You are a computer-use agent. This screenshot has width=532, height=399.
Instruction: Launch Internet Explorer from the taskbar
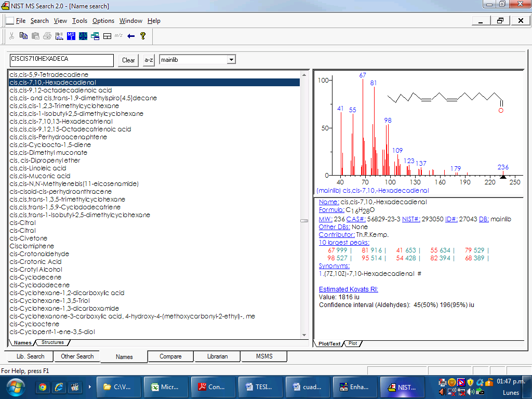pyautogui.click(x=59, y=387)
